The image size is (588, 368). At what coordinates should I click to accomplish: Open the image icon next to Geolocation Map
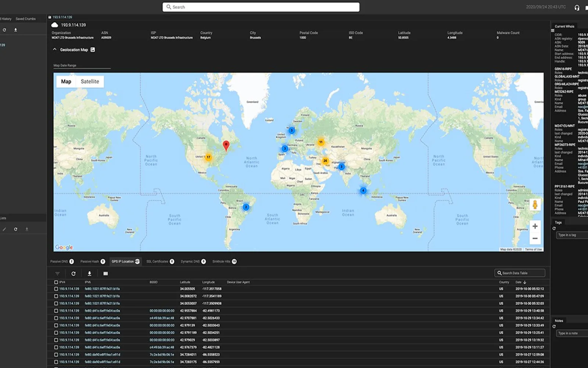click(x=93, y=50)
